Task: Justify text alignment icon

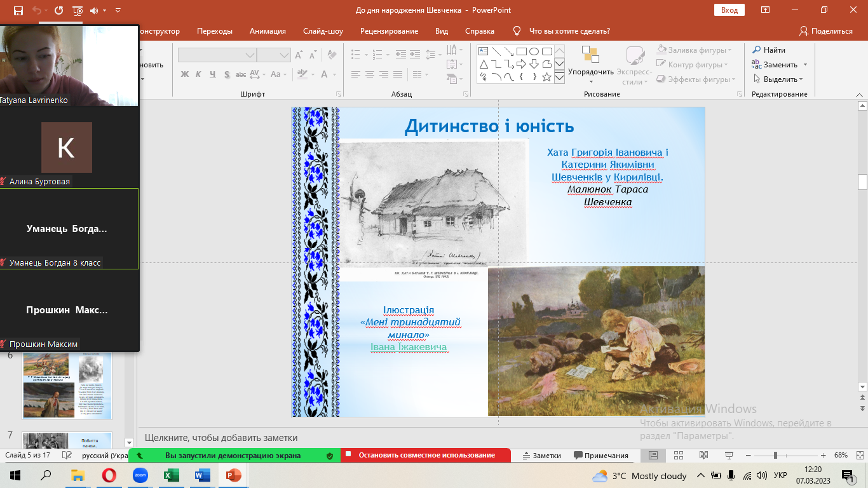Action: point(398,74)
